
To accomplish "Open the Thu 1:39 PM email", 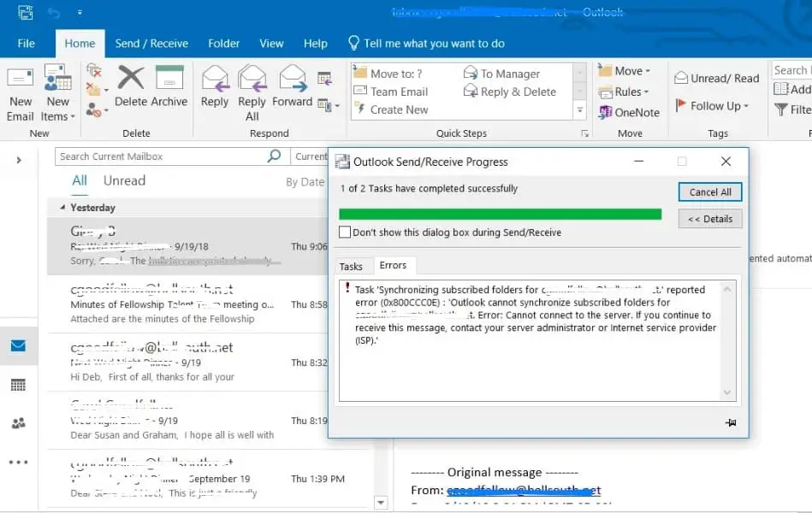I will tap(210, 478).
